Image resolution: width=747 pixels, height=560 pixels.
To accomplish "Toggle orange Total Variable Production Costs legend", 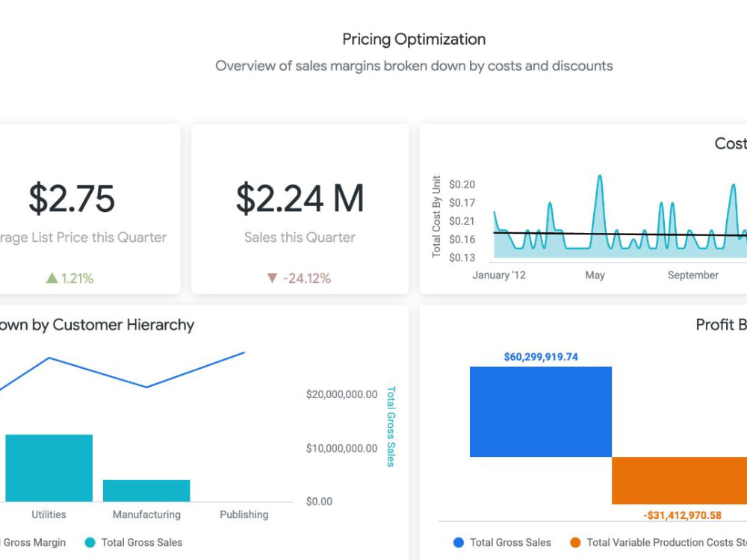I will (x=575, y=542).
